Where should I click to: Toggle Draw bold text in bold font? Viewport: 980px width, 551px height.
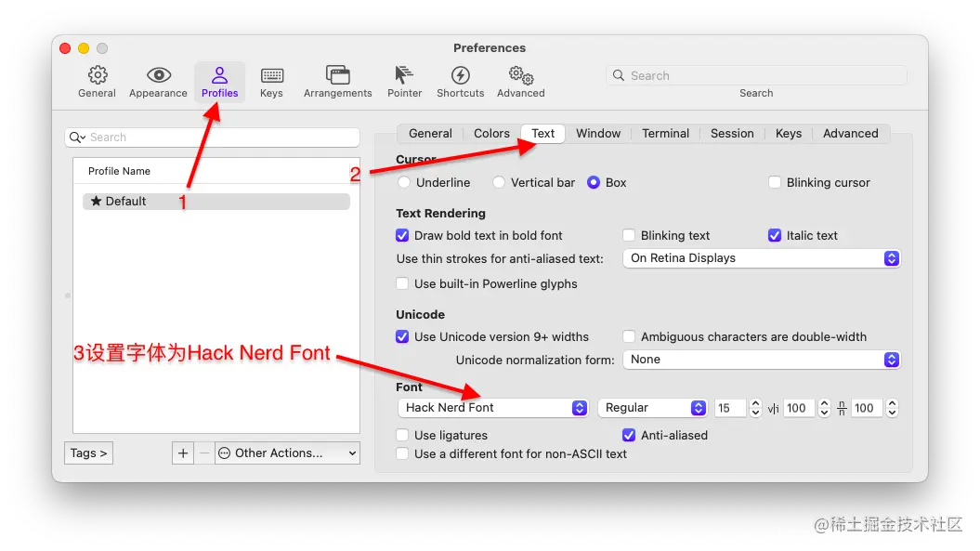pos(402,236)
